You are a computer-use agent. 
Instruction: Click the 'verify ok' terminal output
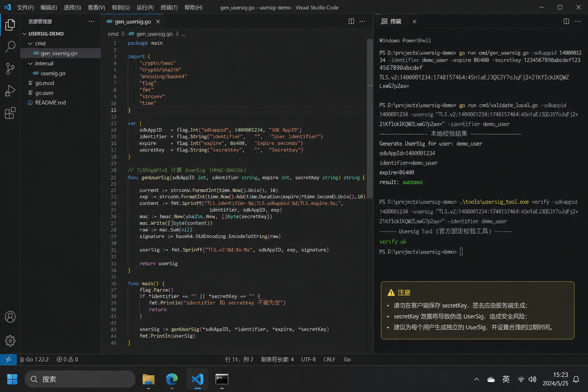[x=393, y=242]
